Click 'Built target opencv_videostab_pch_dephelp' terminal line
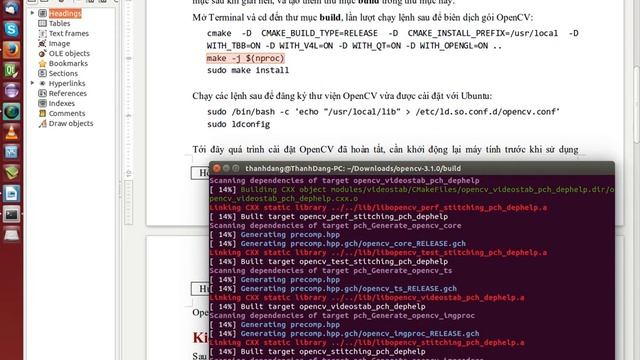640x360 pixels. click(x=317, y=307)
